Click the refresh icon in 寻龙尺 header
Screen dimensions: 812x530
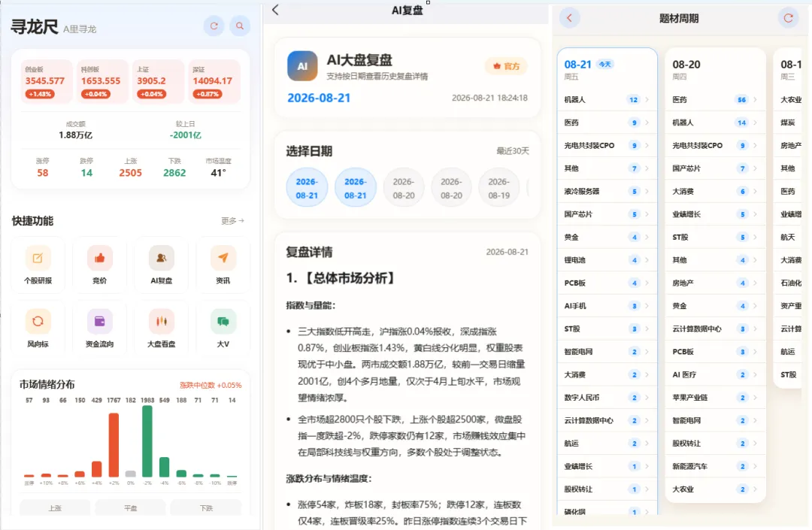pyautogui.click(x=214, y=26)
